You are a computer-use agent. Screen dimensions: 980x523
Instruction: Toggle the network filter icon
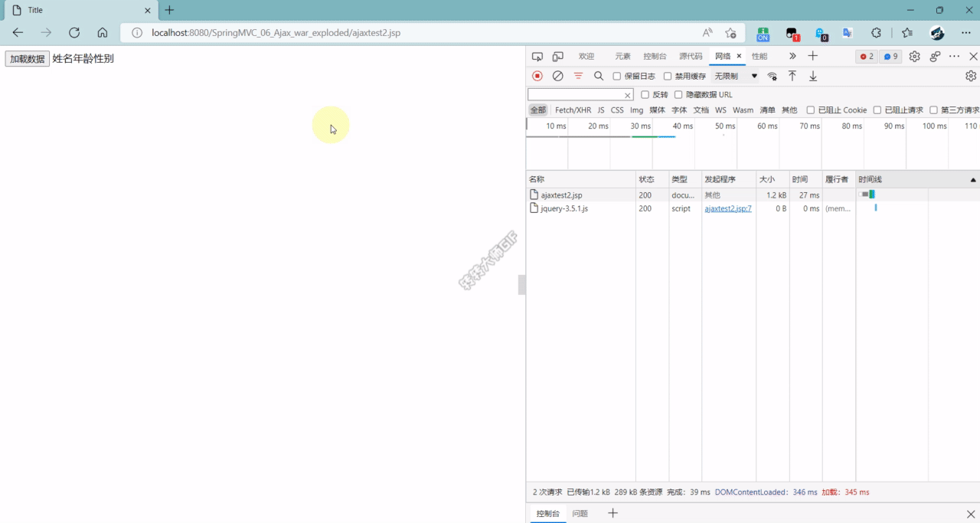click(x=578, y=76)
